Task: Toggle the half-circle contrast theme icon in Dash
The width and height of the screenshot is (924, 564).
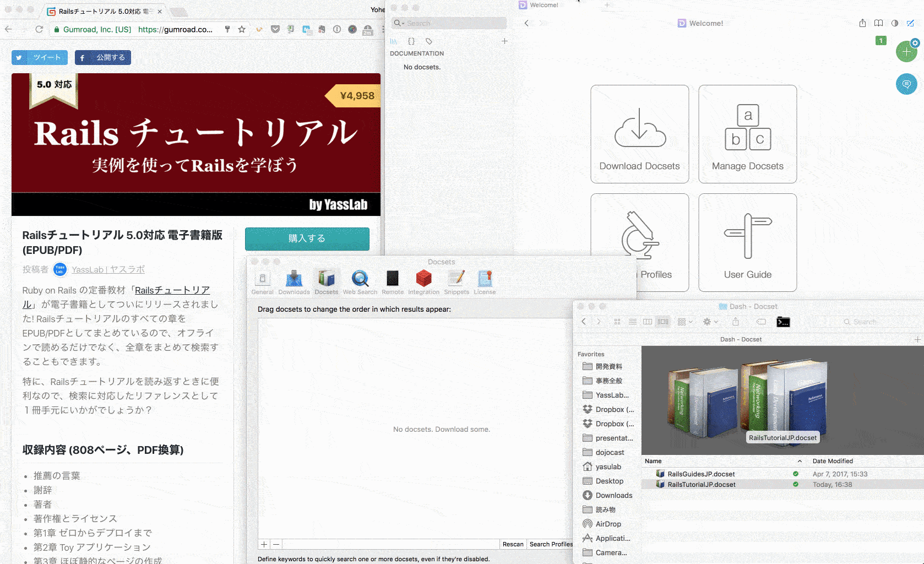Action: tap(895, 23)
